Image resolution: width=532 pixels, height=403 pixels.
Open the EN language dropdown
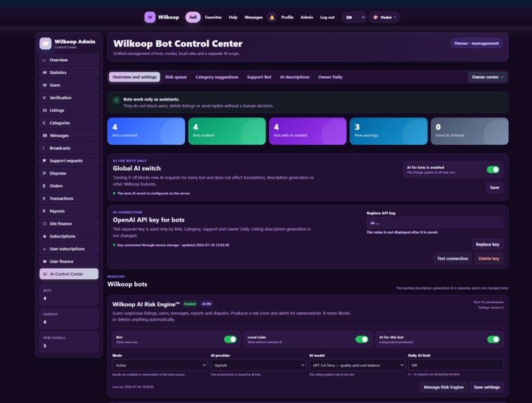coord(354,18)
